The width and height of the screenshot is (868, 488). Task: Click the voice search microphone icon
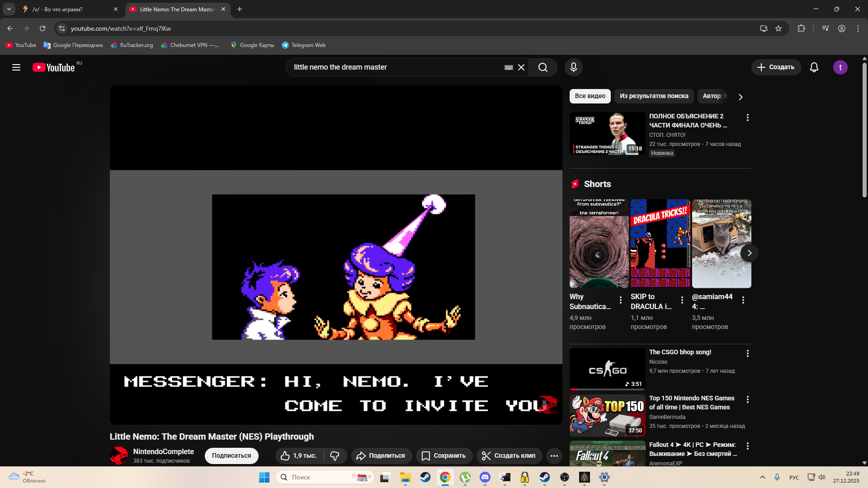click(x=573, y=67)
